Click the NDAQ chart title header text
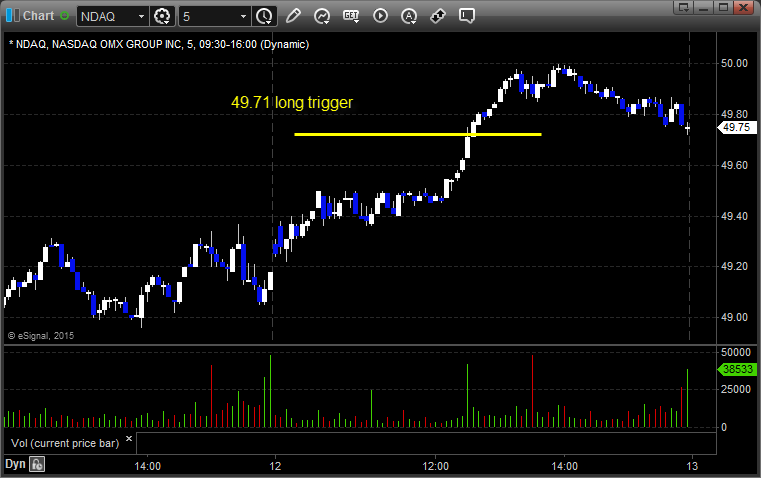761x478 pixels. pos(159,45)
